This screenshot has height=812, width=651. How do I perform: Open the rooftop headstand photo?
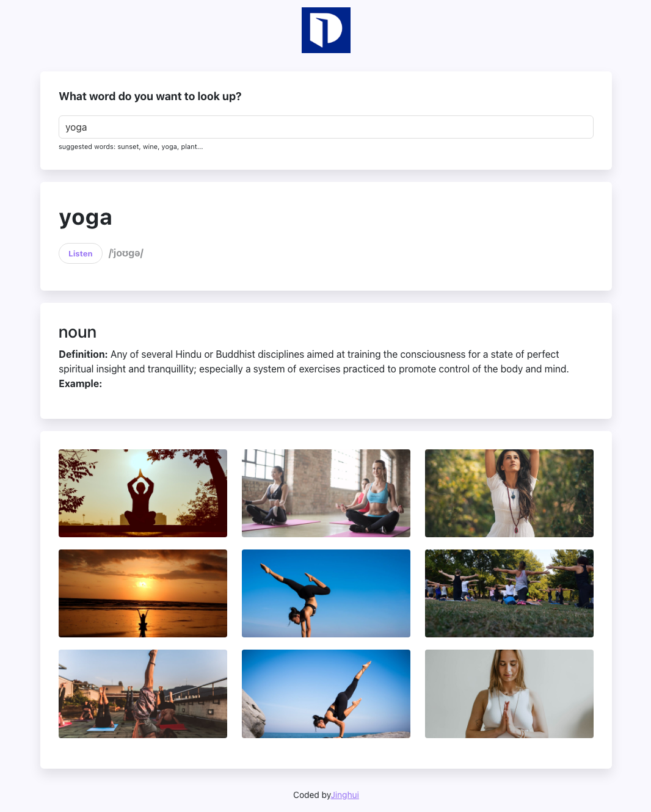tap(143, 694)
